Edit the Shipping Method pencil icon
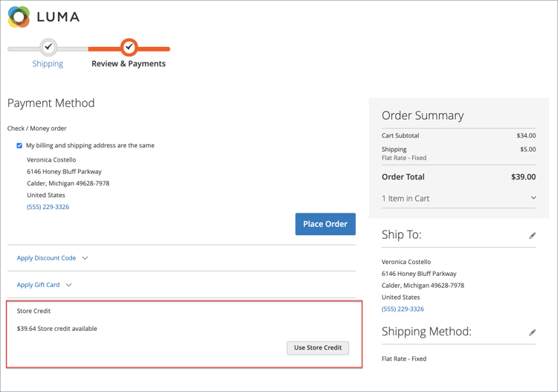The width and height of the screenshot is (558, 392). (532, 332)
